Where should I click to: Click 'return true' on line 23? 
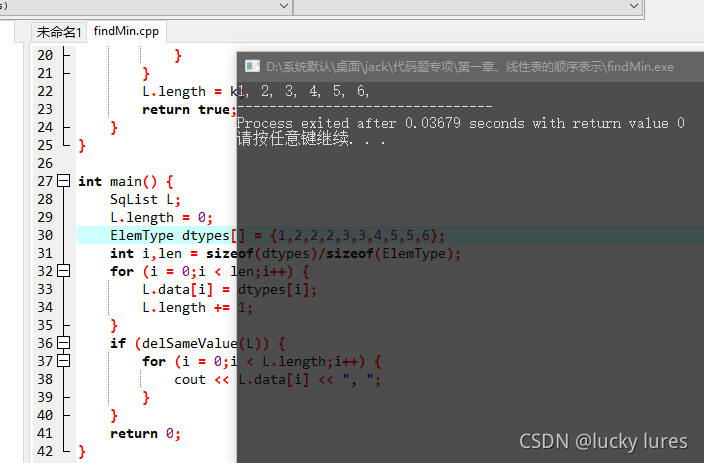[186, 110]
